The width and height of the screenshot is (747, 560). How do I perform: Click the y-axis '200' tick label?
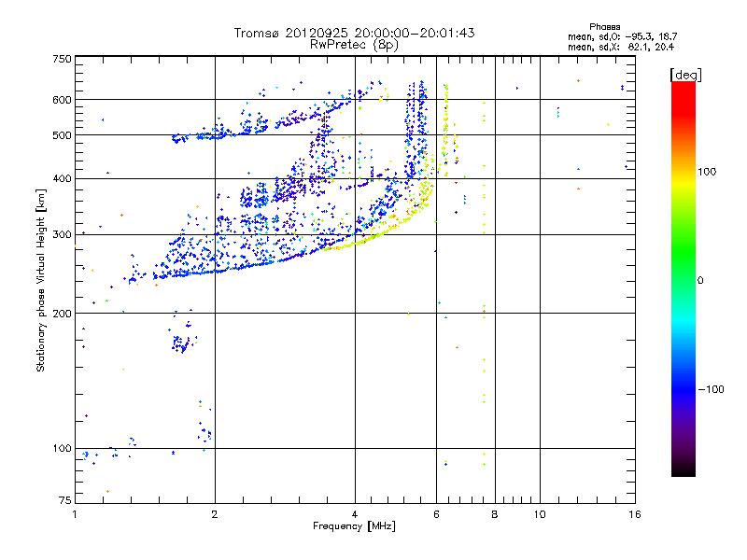(x=62, y=314)
